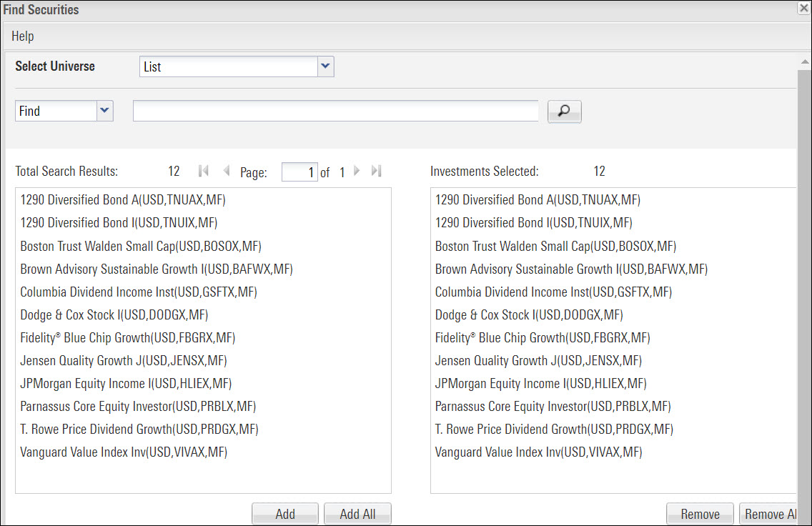
Task: Click the Add button
Action: tap(285, 514)
